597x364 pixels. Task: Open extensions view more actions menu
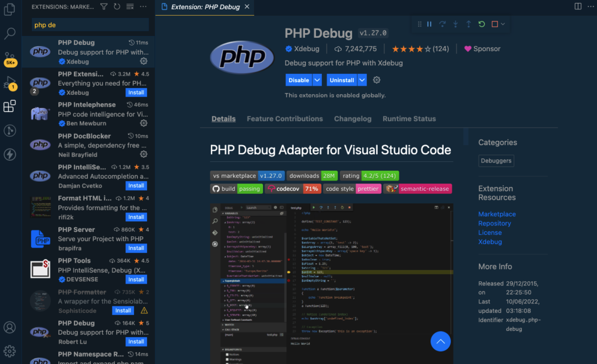[x=143, y=6]
